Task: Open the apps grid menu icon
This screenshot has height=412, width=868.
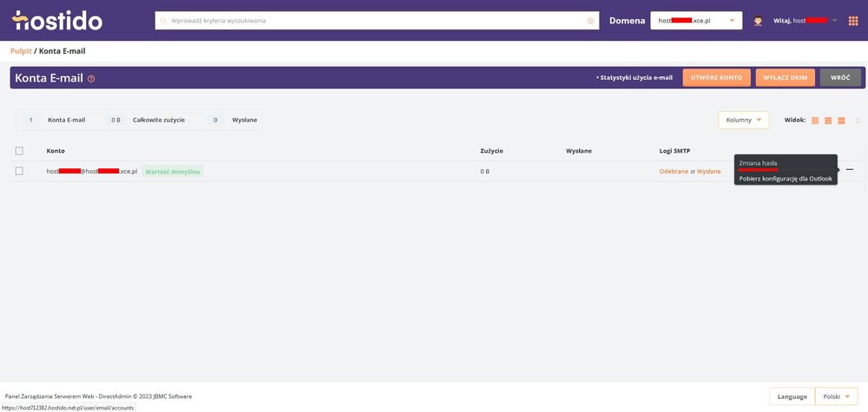Action: point(853,20)
